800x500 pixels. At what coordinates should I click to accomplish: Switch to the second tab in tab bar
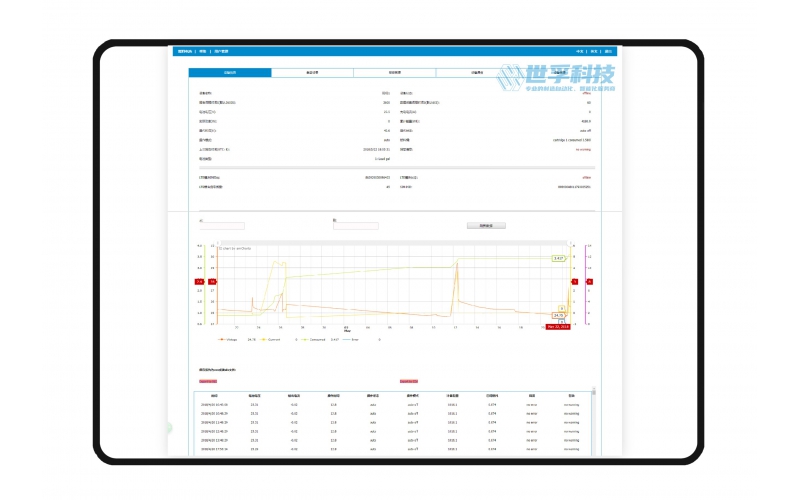312,73
